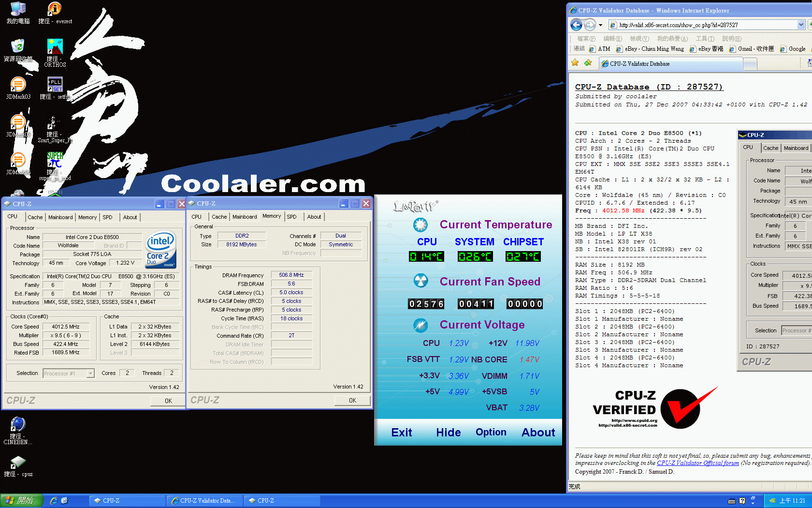Open the 我的最愛(A) Favorites menu
Image resolution: width=812 pixels, height=508 pixels.
672,39
